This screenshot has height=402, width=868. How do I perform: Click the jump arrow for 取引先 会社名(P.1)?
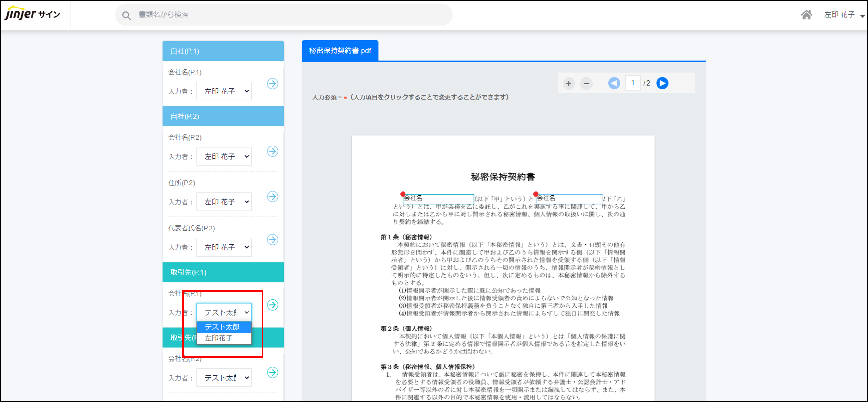pos(272,305)
